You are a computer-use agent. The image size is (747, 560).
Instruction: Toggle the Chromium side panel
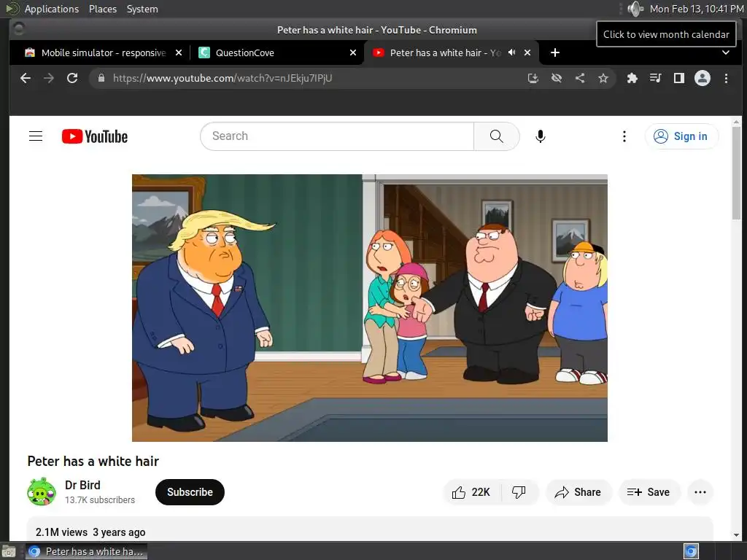coord(679,78)
